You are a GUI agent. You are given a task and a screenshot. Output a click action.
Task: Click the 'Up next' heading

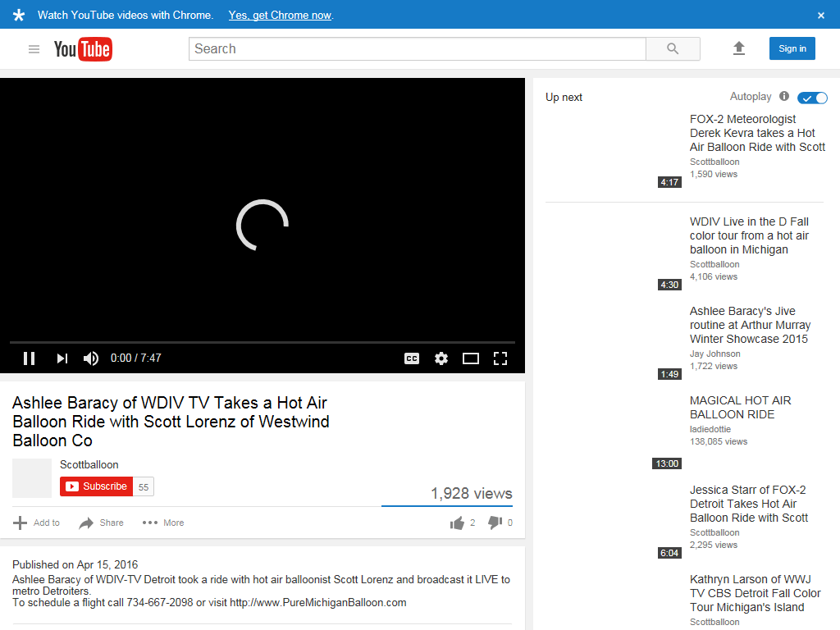564,98
